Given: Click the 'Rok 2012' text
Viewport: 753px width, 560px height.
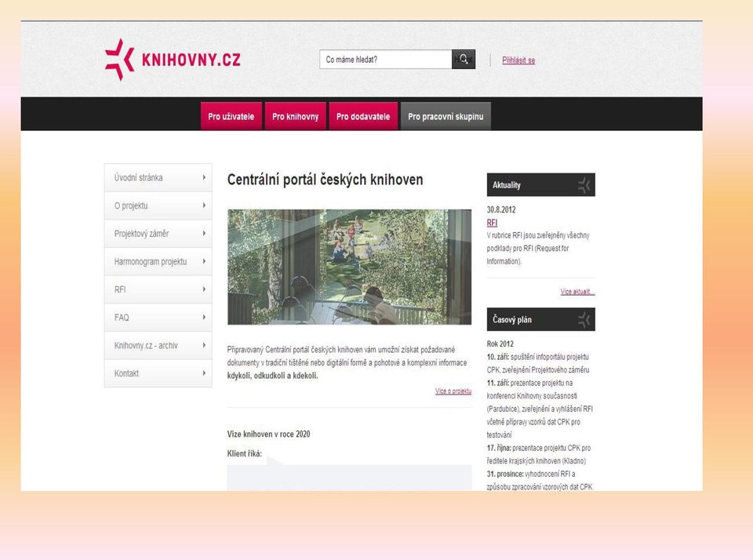Looking at the screenshot, I should 500,344.
